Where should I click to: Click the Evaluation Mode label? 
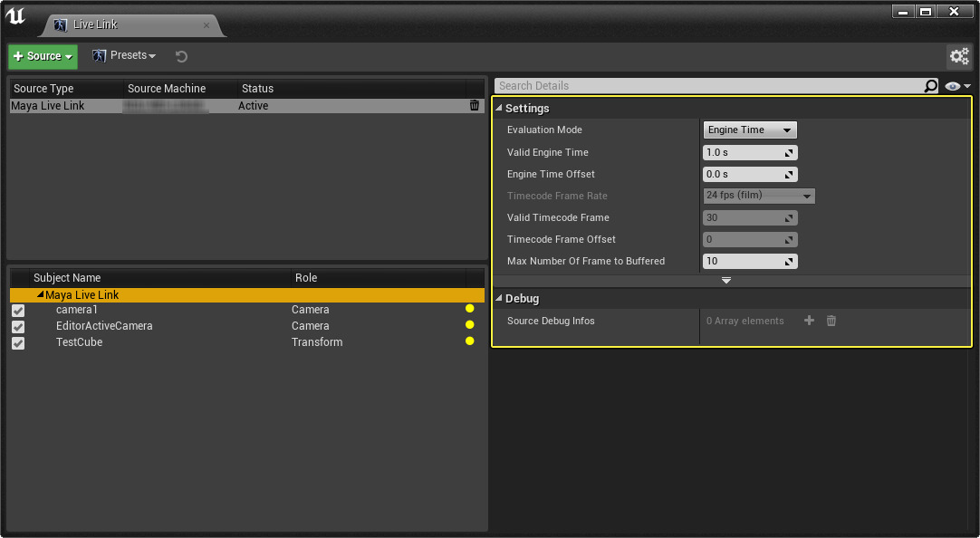[544, 130]
